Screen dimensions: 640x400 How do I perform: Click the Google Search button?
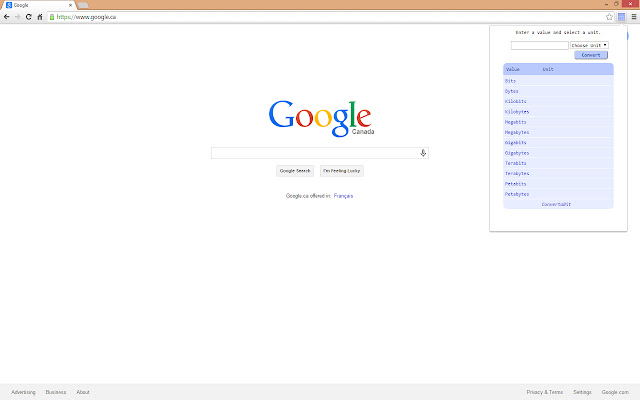pos(295,171)
